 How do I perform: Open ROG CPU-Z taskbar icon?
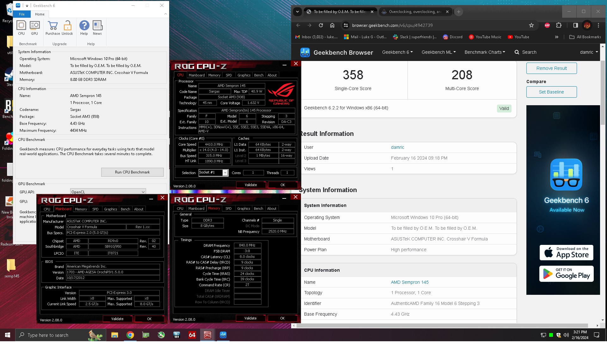[x=208, y=335]
